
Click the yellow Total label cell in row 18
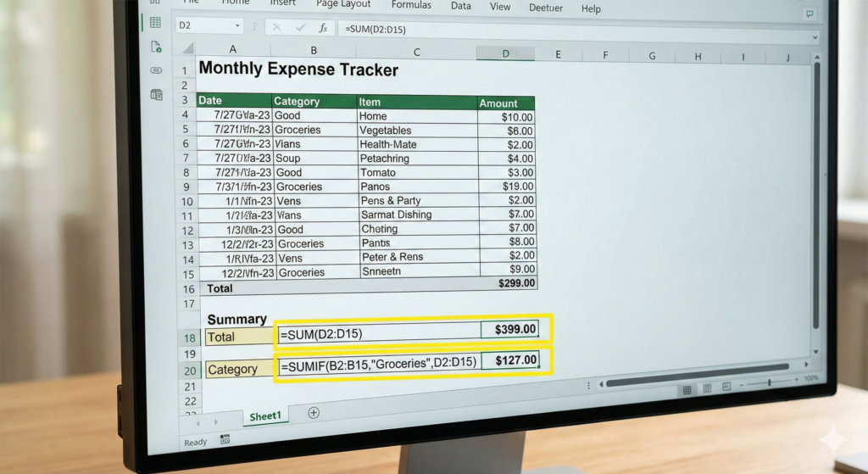[238, 337]
